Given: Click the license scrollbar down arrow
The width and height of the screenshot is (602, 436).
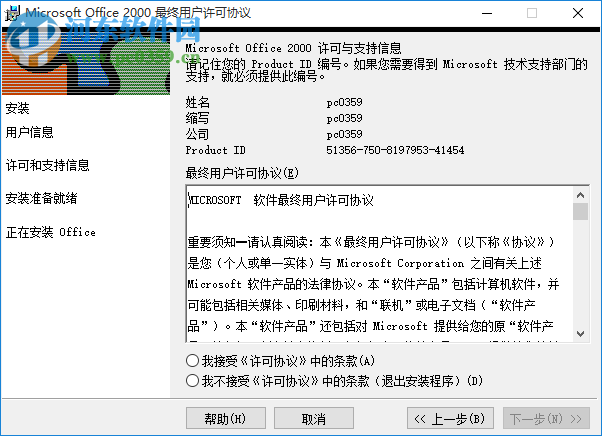Looking at the screenshot, I should (580, 334).
